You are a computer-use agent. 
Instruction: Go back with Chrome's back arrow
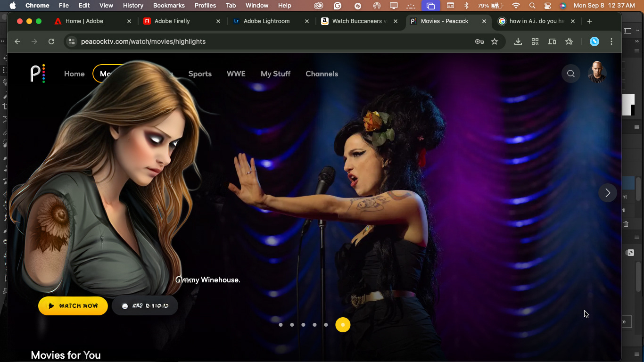click(x=17, y=41)
